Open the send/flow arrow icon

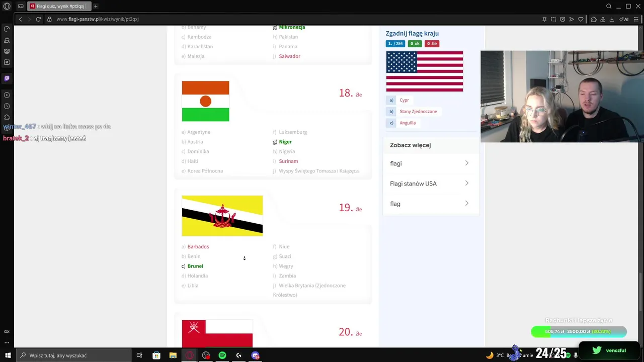click(572, 19)
